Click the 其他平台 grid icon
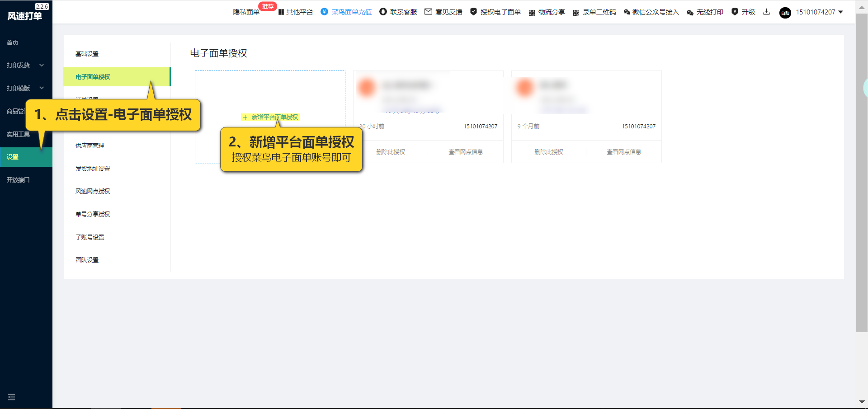868x409 pixels. click(x=281, y=12)
